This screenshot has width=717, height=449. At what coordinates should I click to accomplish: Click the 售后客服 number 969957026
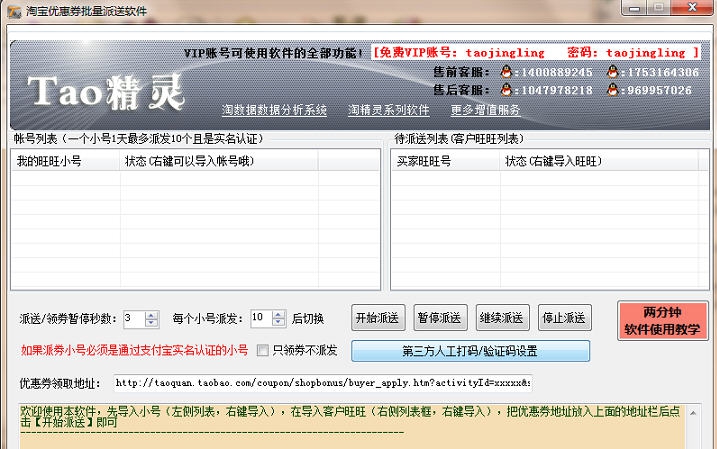tap(659, 90)
